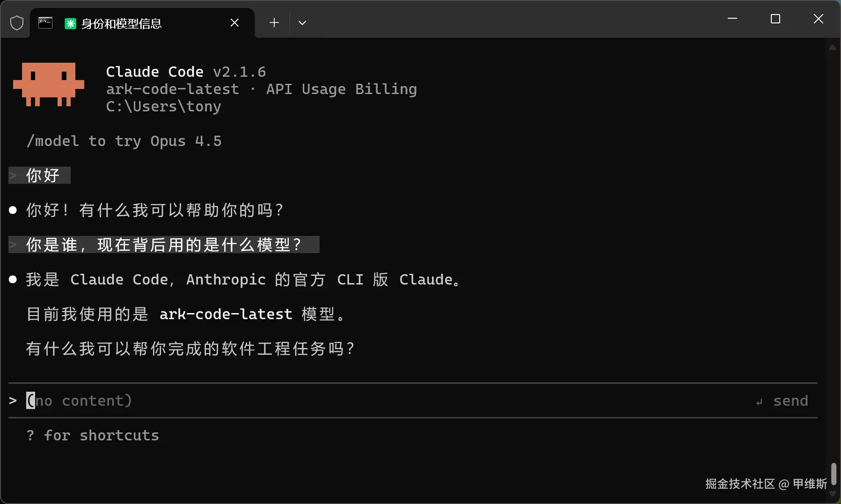841x504 pixels.
Task: Minimize the terminal window
Action: 732,19
